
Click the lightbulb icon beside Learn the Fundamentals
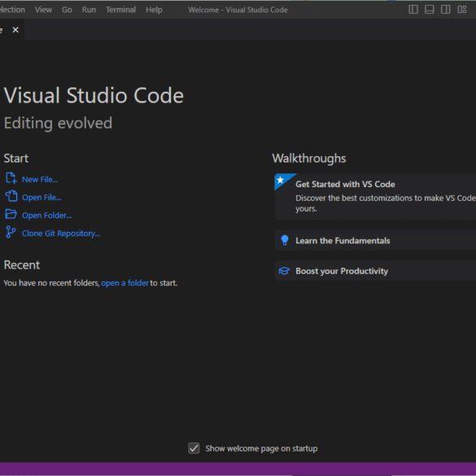click(x=285, y=240)
